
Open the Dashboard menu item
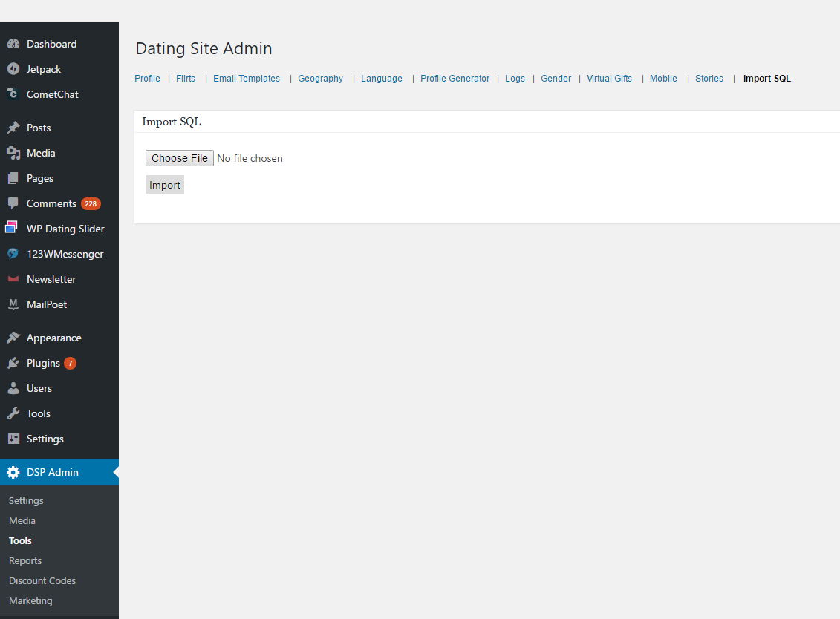[51, 44]
